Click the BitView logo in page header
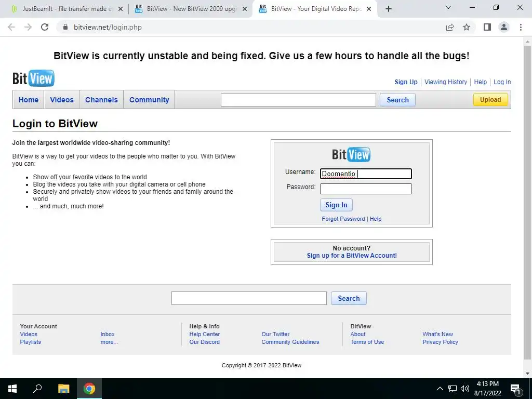The width and height of the screenshot is (532, 399). point(33,78)
